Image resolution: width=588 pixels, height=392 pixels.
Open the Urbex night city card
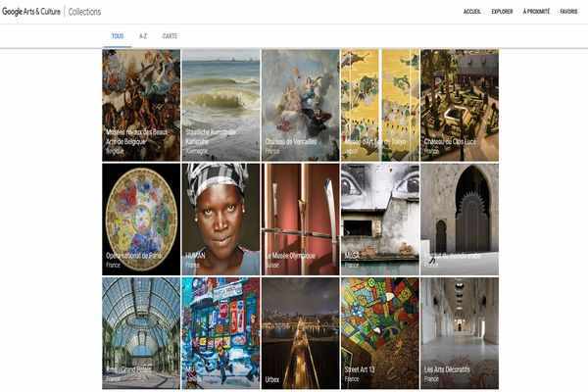click(301, 333)
